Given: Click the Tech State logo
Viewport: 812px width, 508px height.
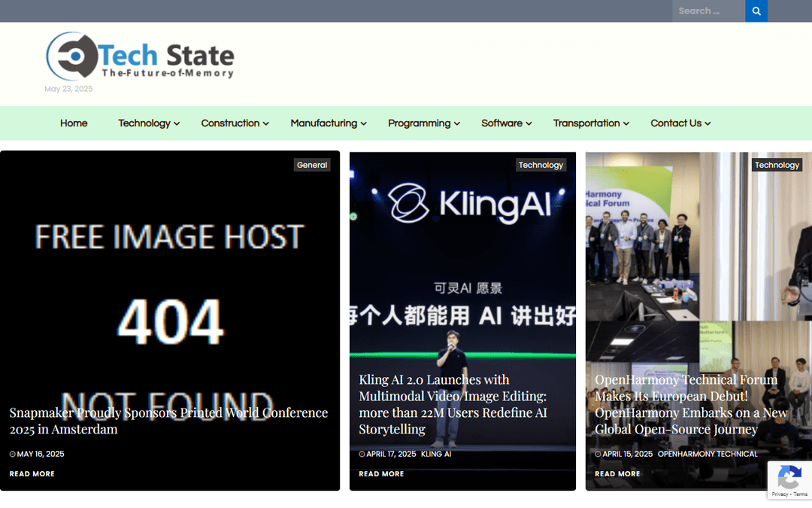Looking at the screenshot, I should 140,56.
